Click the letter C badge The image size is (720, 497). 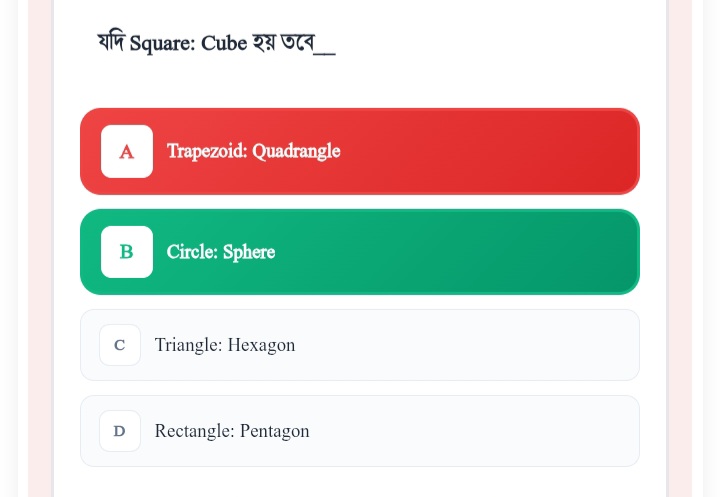(x=120, y=345)
